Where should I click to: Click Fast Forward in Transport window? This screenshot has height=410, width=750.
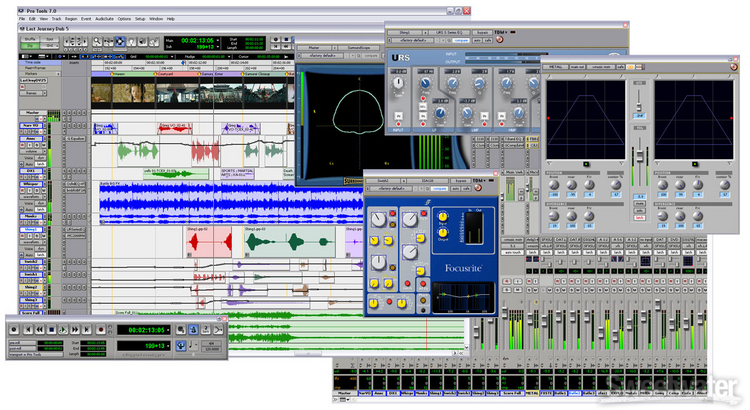[x=75, y=330]
